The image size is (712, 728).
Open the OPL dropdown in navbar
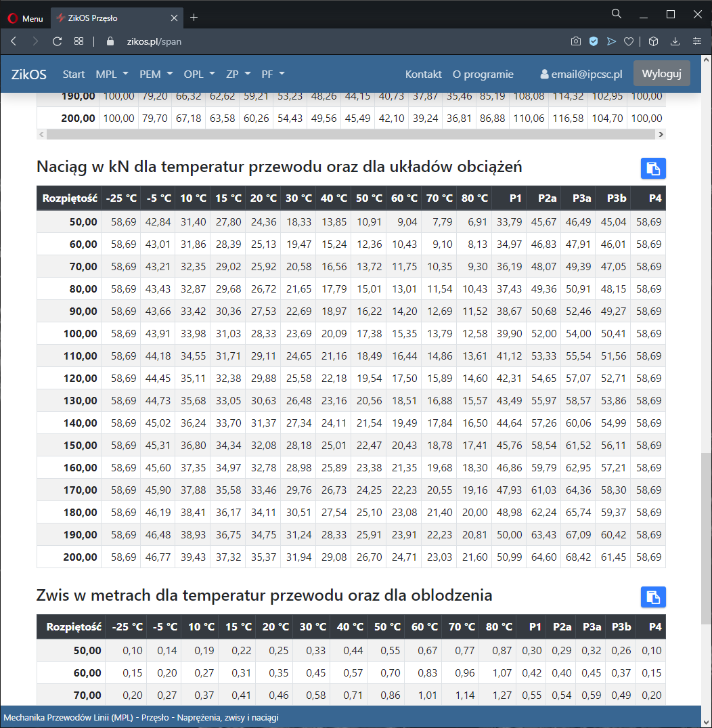tap(199, 74)
